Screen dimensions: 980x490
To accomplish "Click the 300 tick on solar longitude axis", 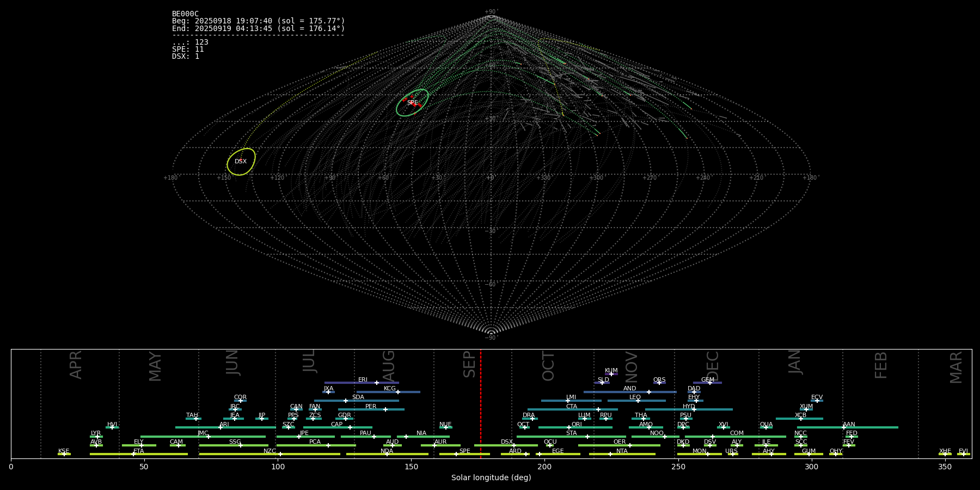I will pyautogui.click(x=811, y=467).
